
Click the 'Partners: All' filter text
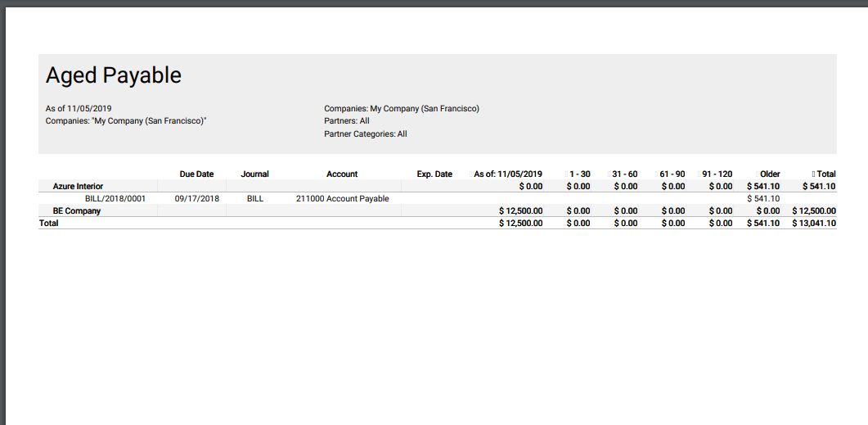[347, 121]
